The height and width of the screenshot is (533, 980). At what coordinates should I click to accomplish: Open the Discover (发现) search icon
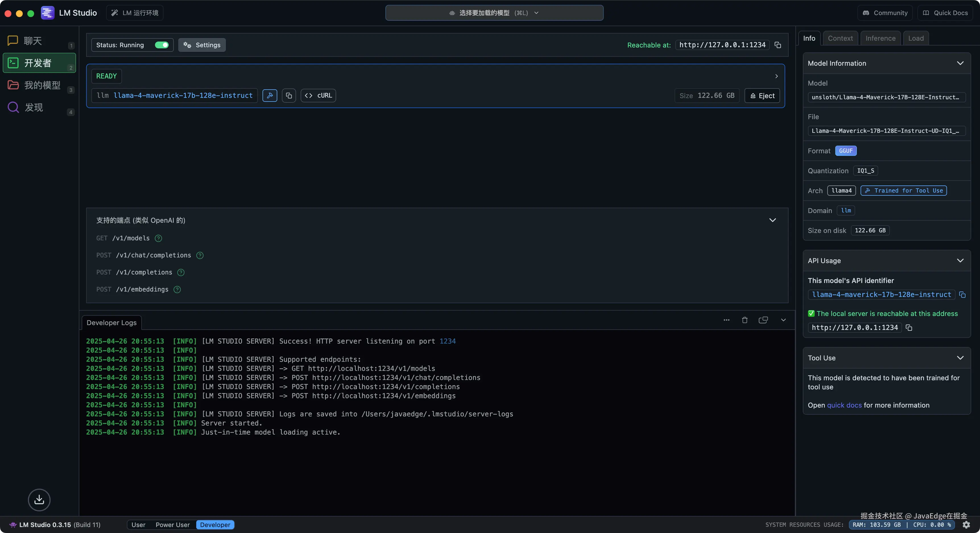tap(13, 107)
